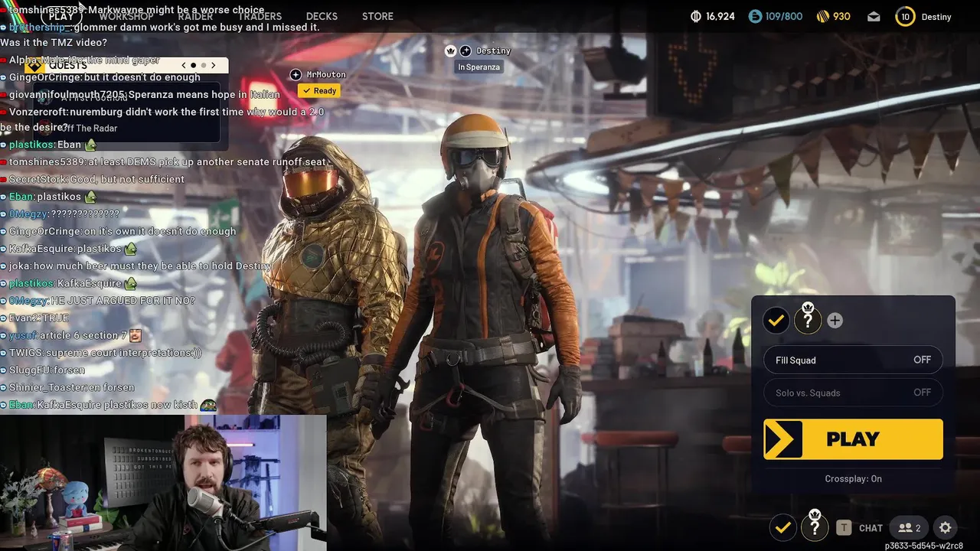Screen dimensions: 980x551
Task: Click the yellow striped token icon beside 930
Action: (823, 16)
